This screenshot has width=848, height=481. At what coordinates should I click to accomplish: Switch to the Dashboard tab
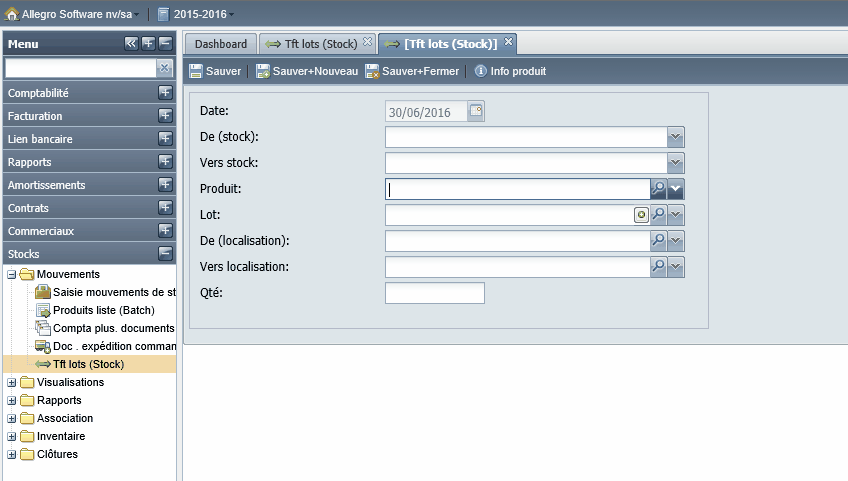point(221,44)
